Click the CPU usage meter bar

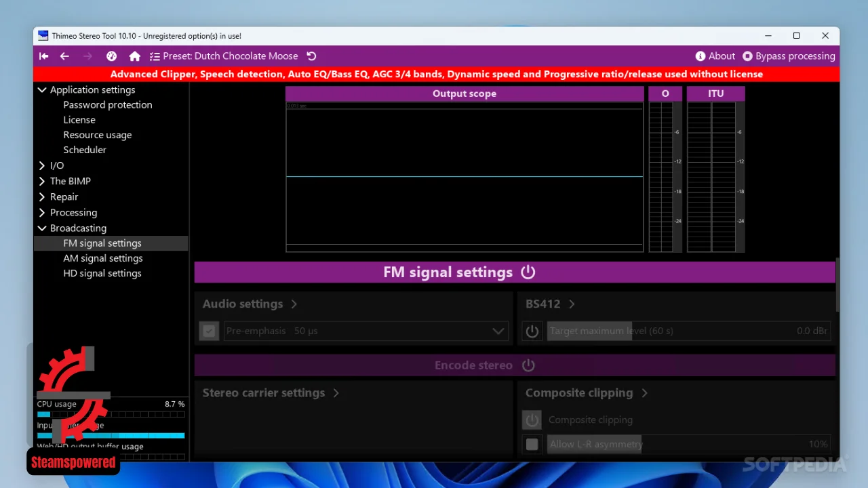[111, 414]
